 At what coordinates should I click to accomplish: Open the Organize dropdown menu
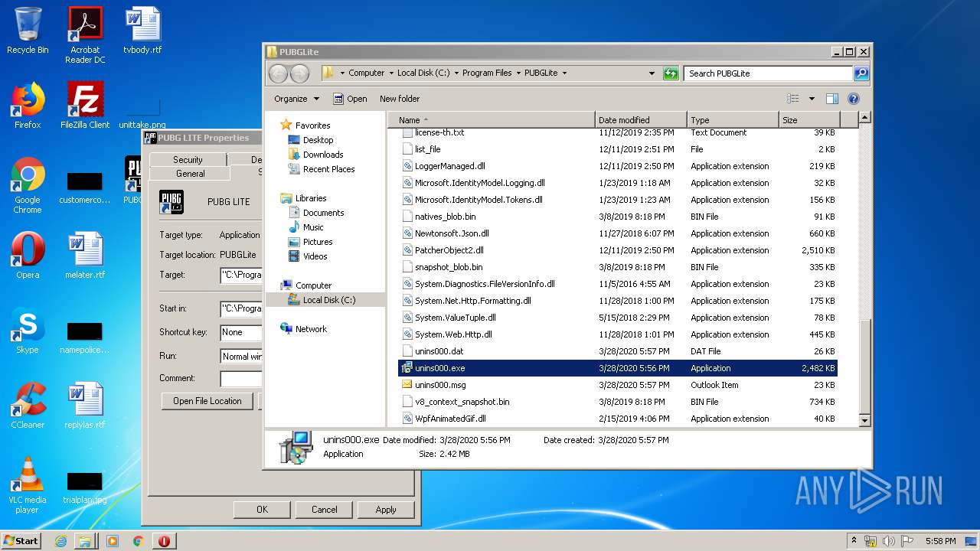296,99
